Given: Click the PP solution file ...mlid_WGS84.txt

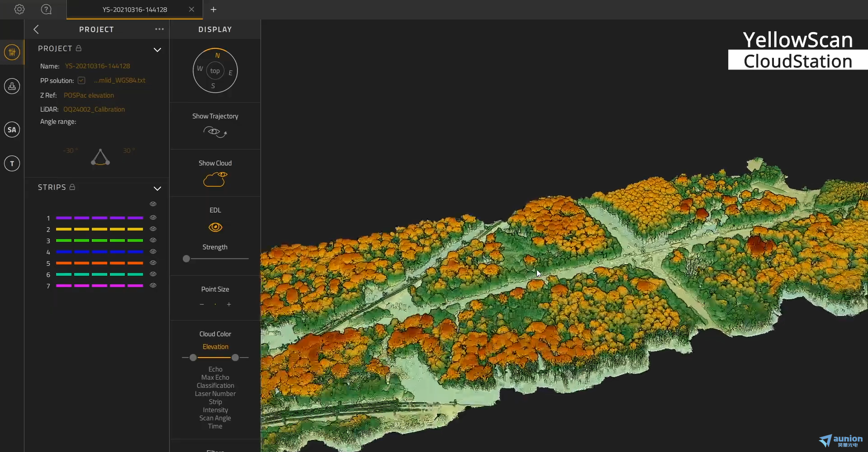Looking at the screenshot, I should click(119, 80).
